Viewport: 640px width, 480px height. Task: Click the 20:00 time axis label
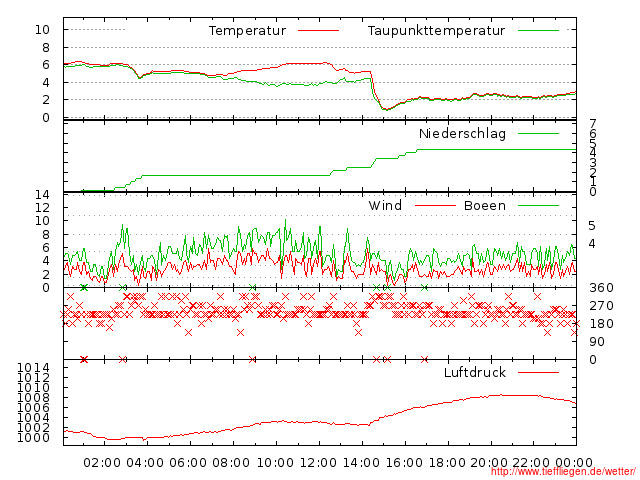(x=489, y=463)
